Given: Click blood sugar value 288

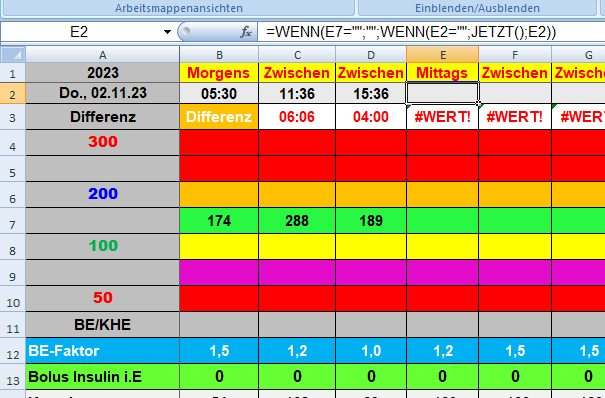Looking at the screenshot, I should click(297, 221).
